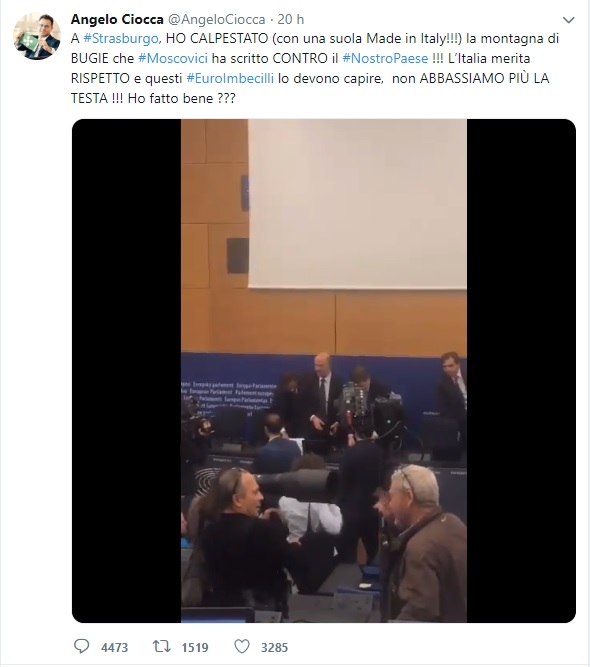Click the @AngeloCiocca handle

[217, 19]
